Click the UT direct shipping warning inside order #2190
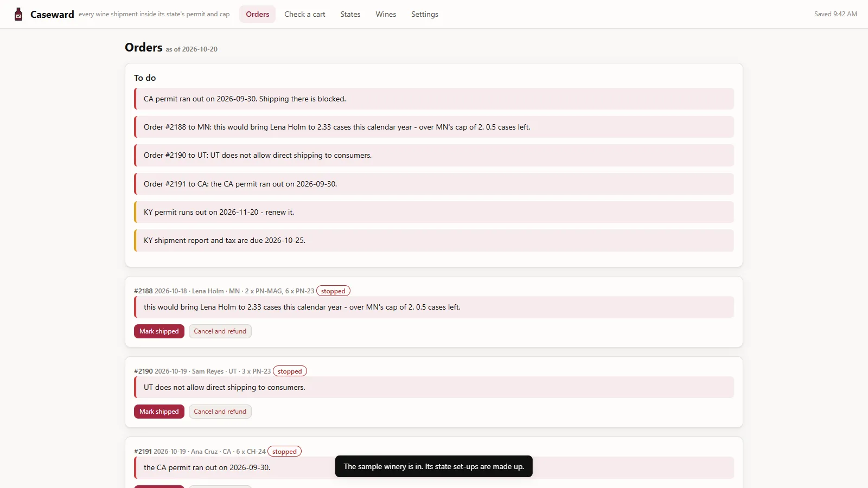Screen dimensions: 868x488 tap(434, 387)
